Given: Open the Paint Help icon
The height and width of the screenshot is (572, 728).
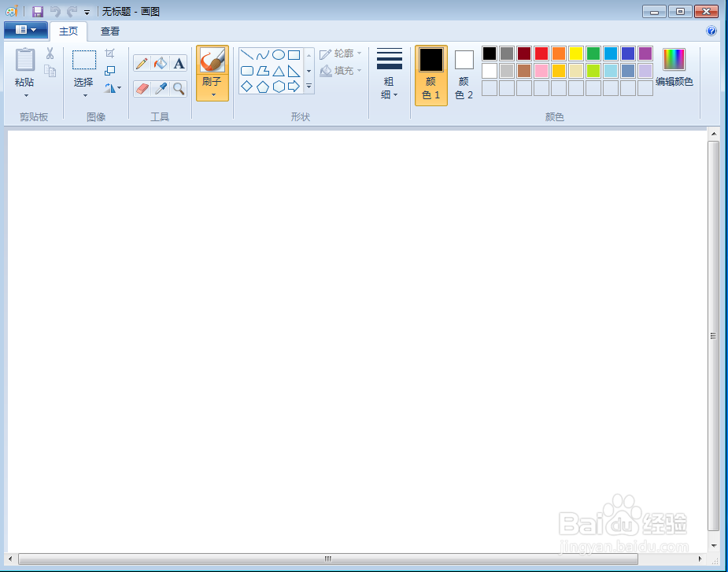Looking at the screenshot, I should pos(711,31).
